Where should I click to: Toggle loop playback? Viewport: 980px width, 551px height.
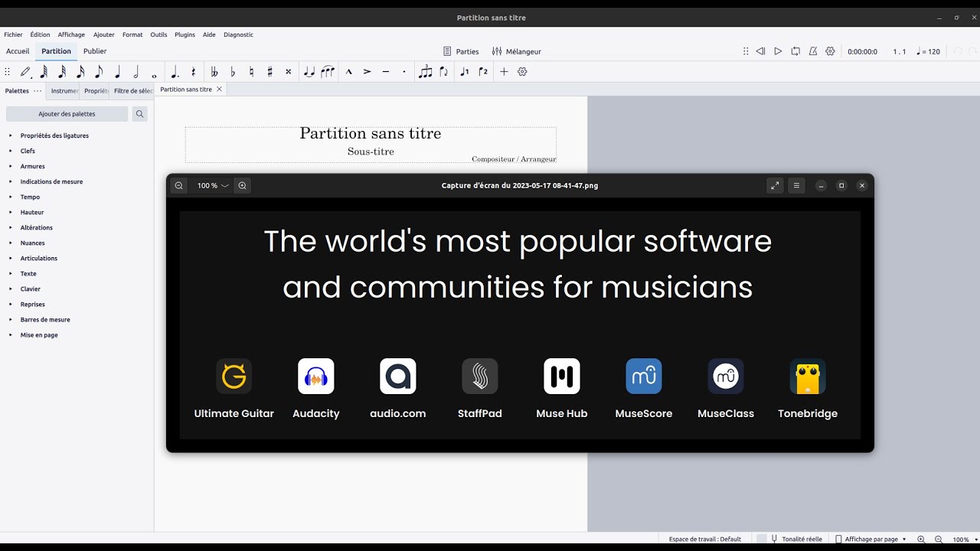click(x=795, y=51)
